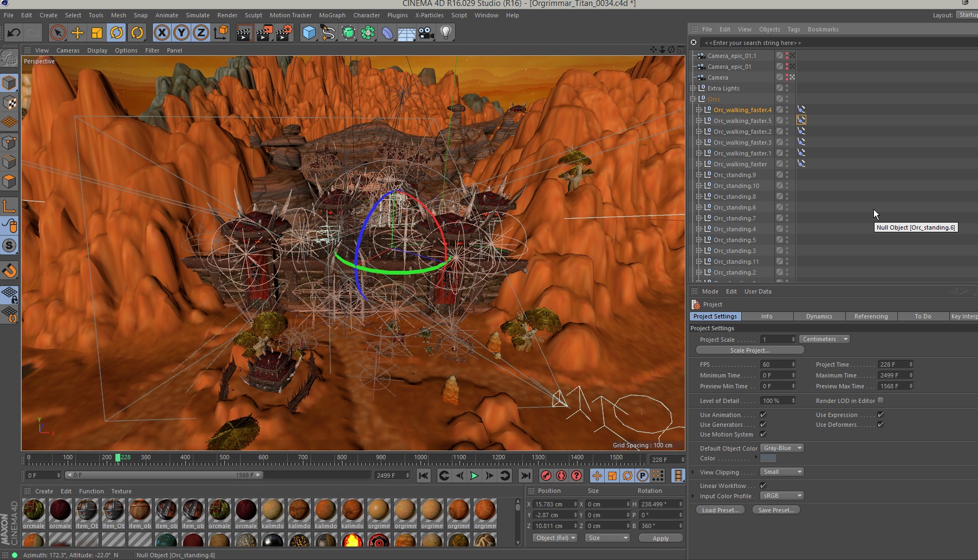The height and width of the screenshot is (560, 978).
Task: Click Record Active Objects red key icon
Action: pyautogui.click(x=546, y=476)
